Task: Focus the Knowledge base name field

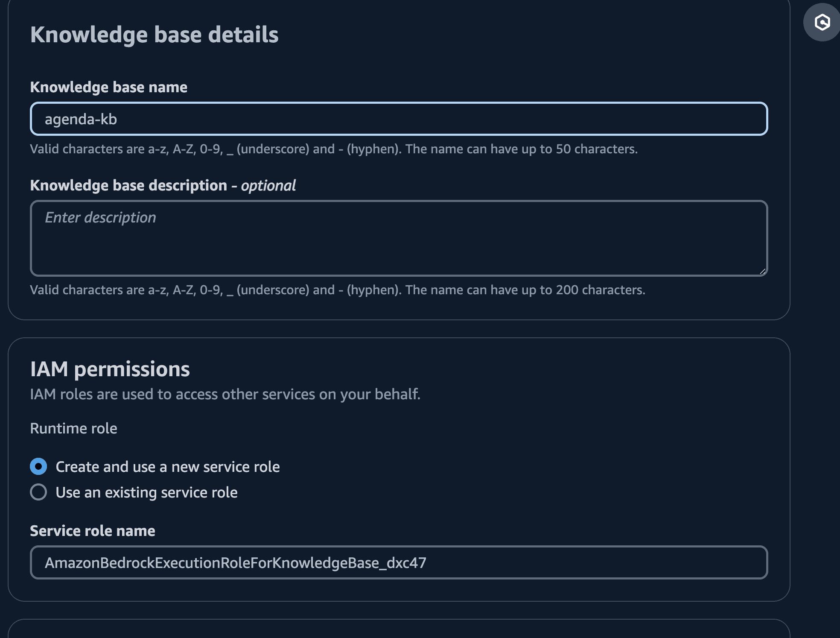Action: tap(399, 119)
